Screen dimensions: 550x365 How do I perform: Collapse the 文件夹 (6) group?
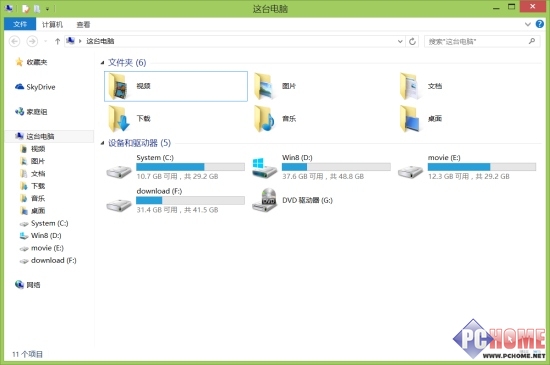pyautogui.click(x=102, y=63)
